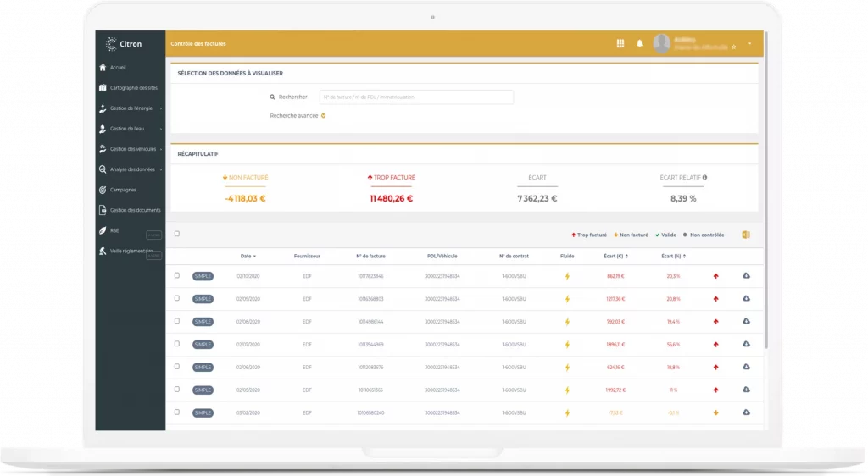Click the notifications bell icon
Image resolution: width=868 pixels, height=476 pixels.
(x=640, y=44)
